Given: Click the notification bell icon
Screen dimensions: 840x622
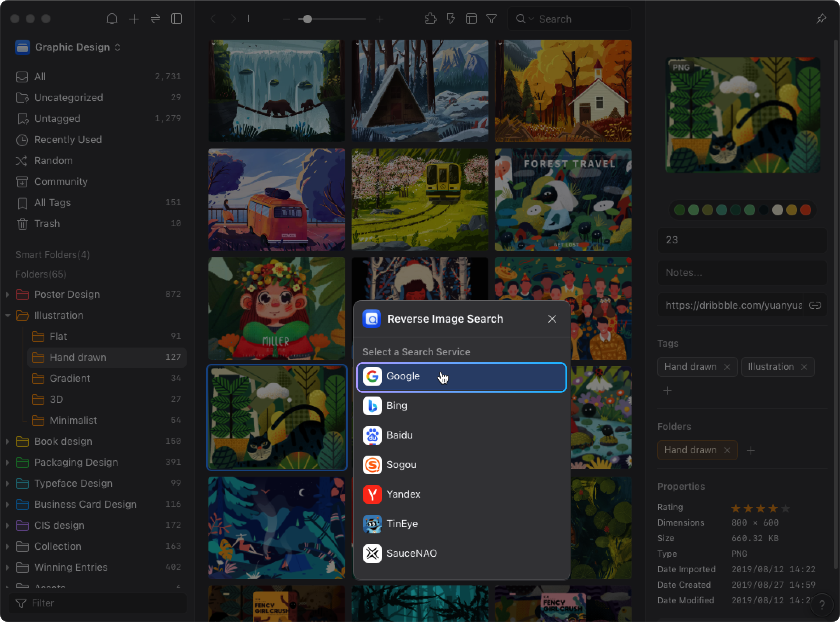Looking at the screenshot, I should click(x=112, y=18).
